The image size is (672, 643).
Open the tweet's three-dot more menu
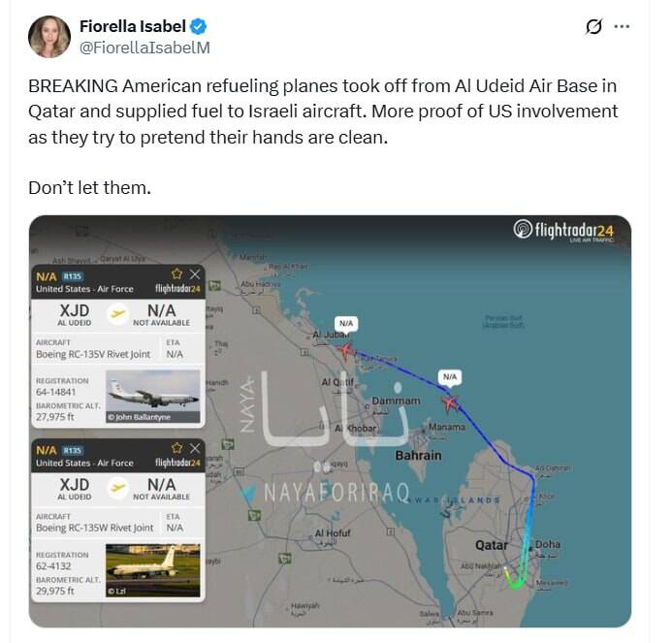click(623, 26)
